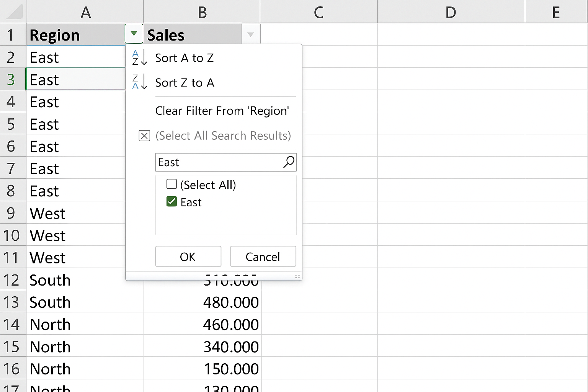This screenshot has width=588, height=392.
Task: Select the West cell in row 11
Action: [x=76, y=257]
